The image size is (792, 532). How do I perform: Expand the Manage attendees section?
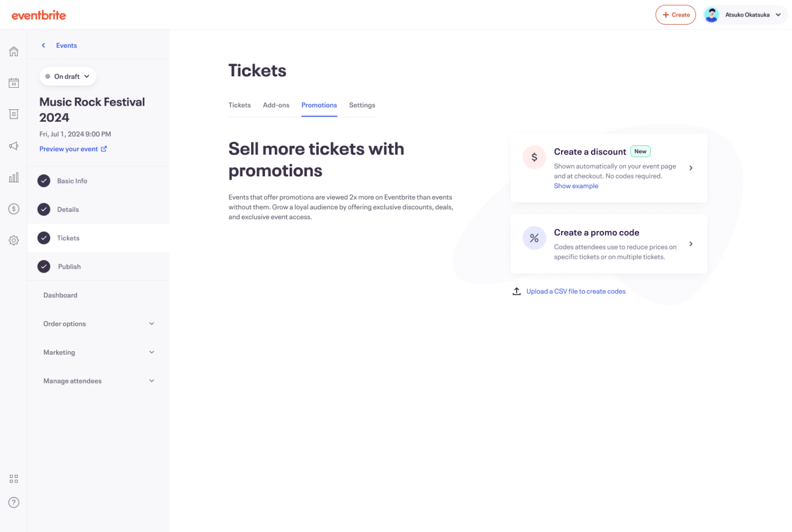[98, 380]
